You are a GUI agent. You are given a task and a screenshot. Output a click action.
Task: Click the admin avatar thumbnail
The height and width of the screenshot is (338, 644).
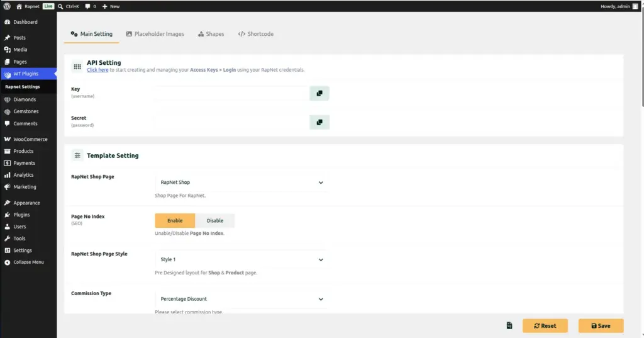coord(635,6)
